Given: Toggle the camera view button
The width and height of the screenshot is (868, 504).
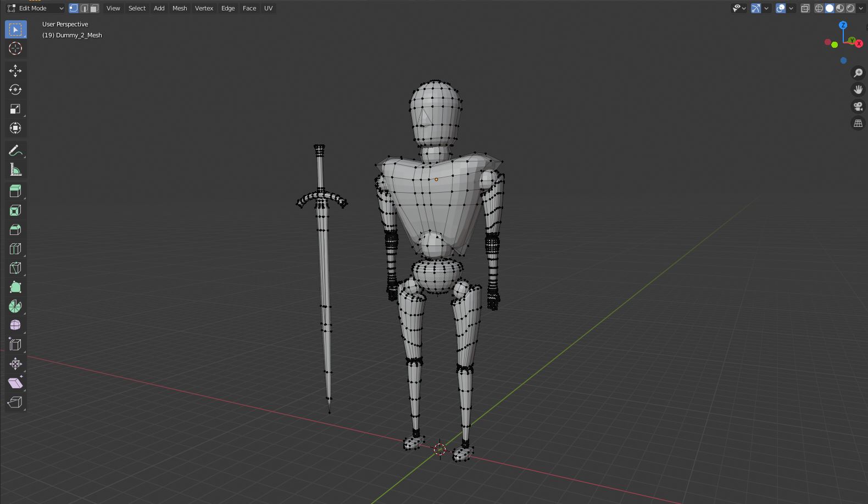Looking at the screenshot, I should click(x=858, y=107).
